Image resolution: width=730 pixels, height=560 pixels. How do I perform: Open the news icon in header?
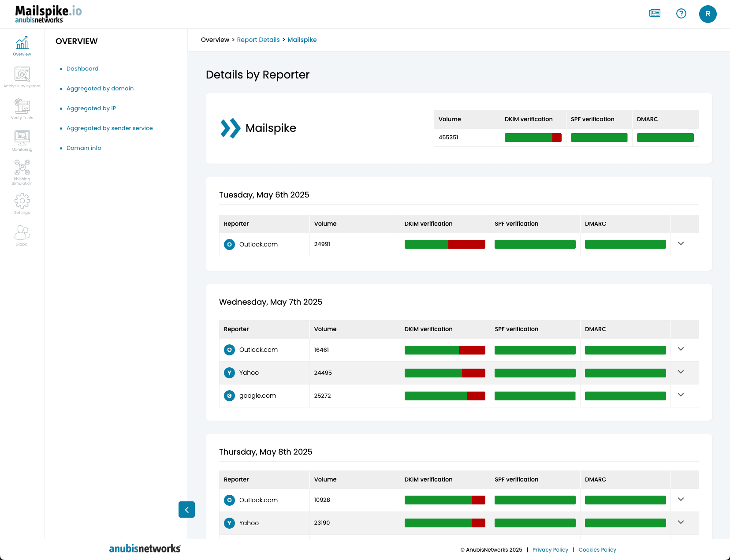pos(655,14)
